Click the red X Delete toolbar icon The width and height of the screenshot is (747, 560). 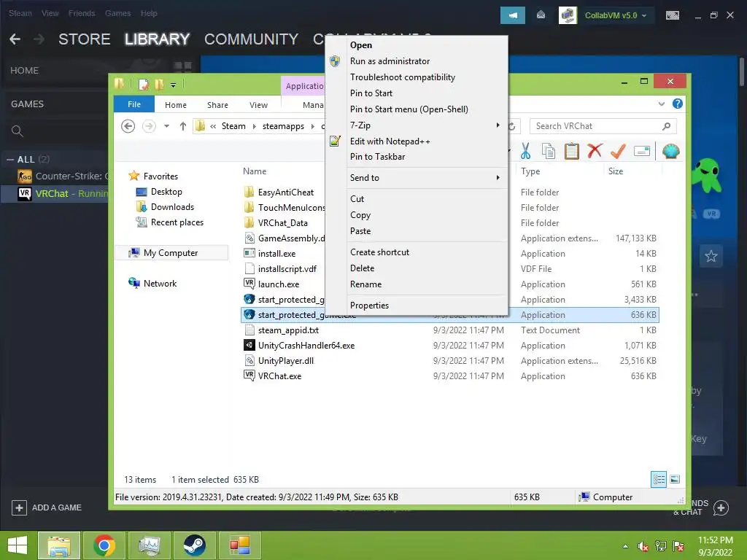[x=595, y=152]
